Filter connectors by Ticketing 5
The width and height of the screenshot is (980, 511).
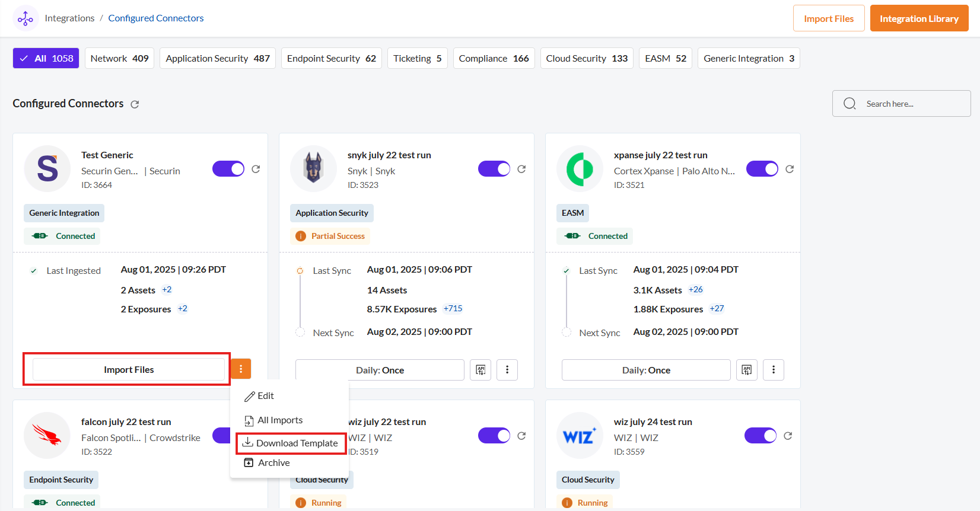(x=418, y=58)
